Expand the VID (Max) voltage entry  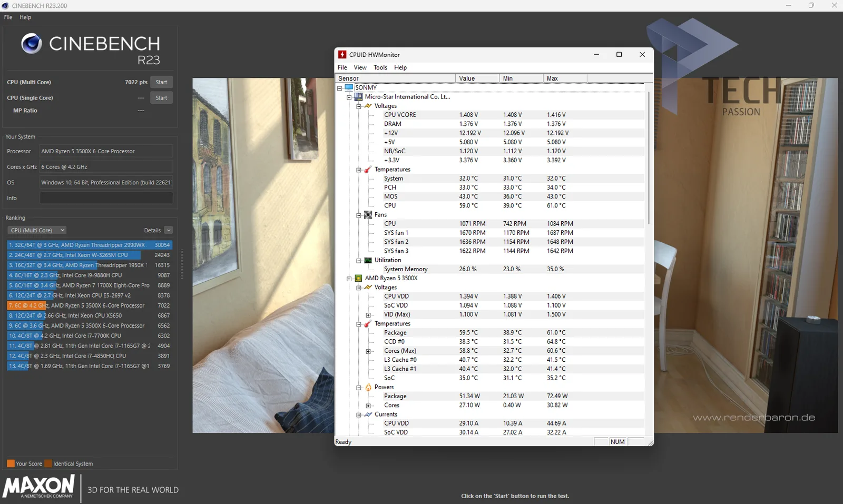point(368,315)
